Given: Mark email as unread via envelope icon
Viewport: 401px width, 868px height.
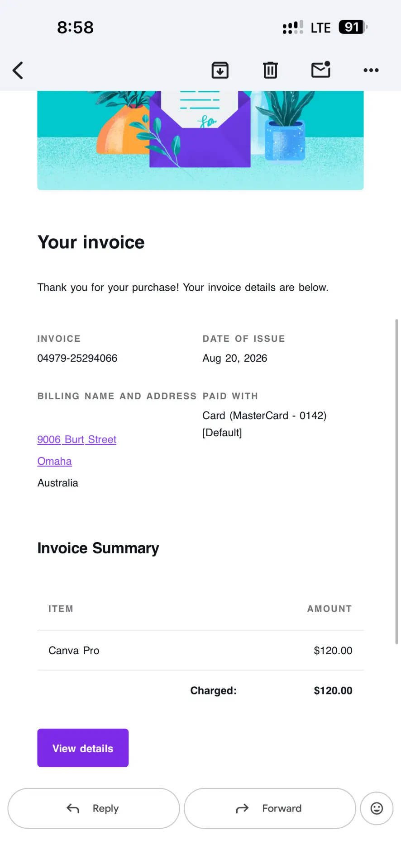Looking at the screenshot, I should click(x=321, y=70).
